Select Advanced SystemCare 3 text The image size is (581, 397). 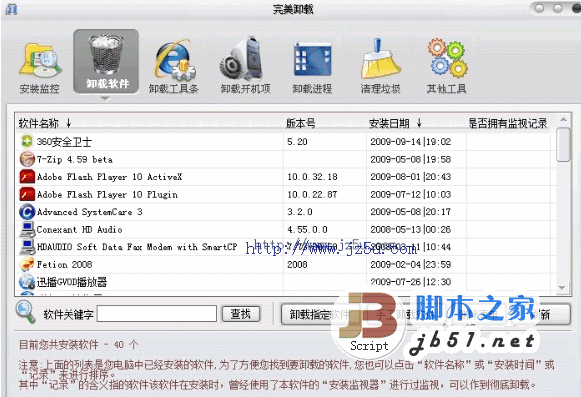(x=89, y=212)
